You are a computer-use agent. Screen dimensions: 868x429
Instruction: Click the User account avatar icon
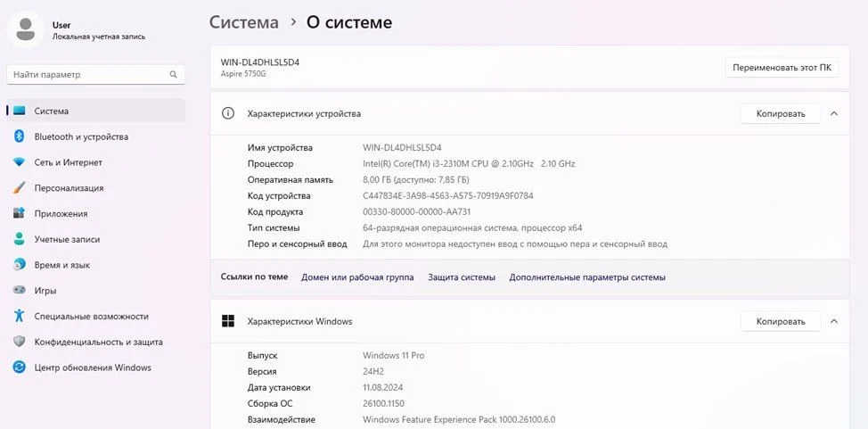point(26,29)
